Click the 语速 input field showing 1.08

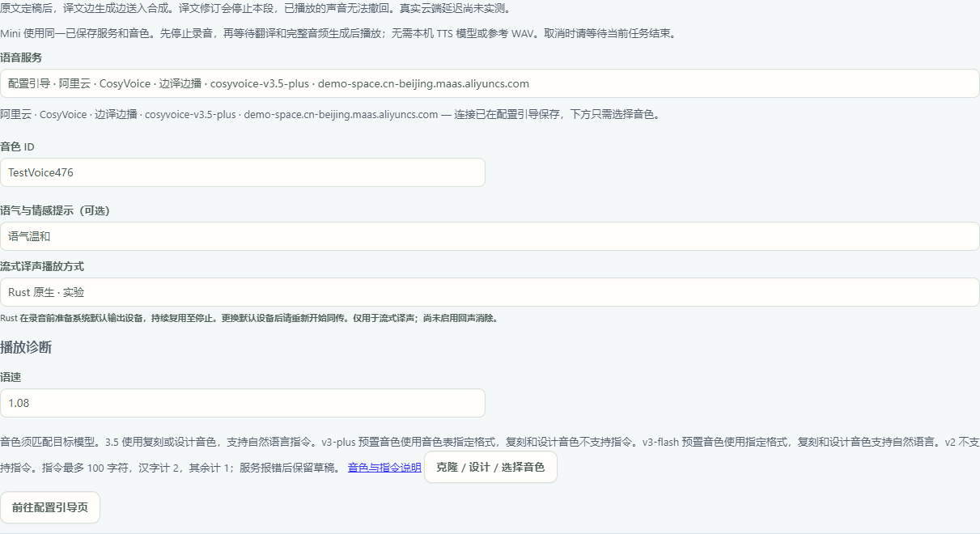click(243, 403)
